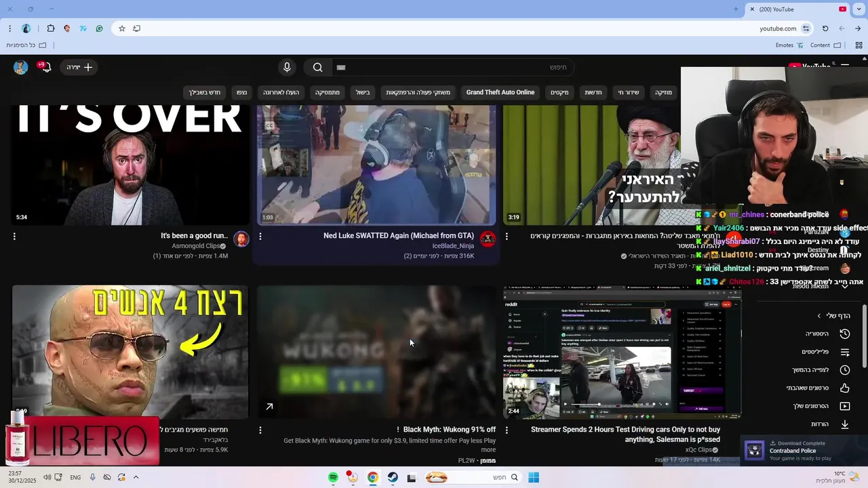Open the IceBlade_Ninja channel avatar

point(488,239)
